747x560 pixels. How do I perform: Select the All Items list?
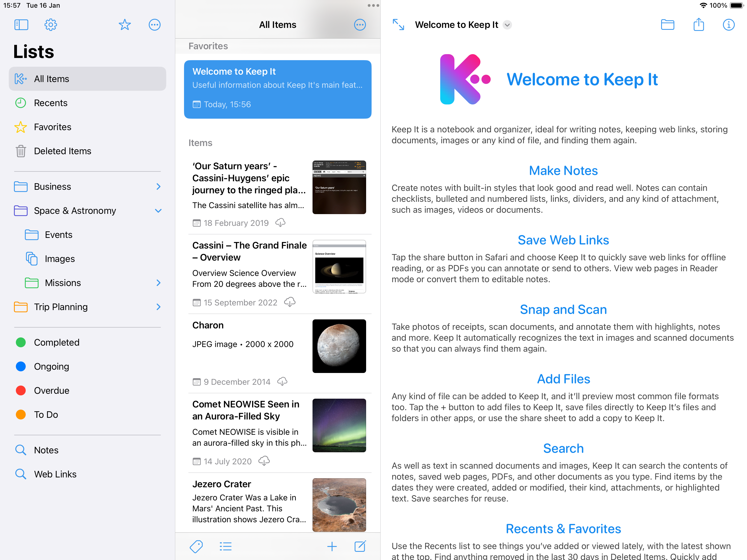point(87,79)
